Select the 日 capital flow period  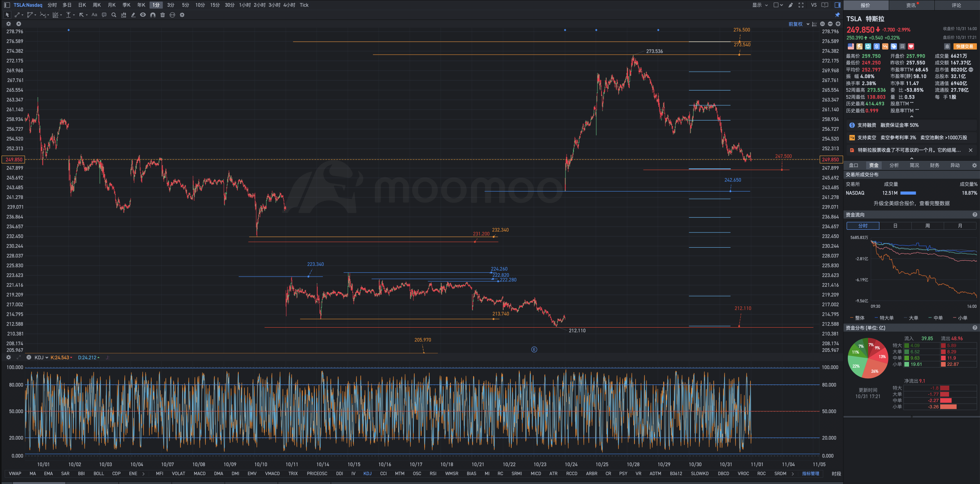coord(895,226)
